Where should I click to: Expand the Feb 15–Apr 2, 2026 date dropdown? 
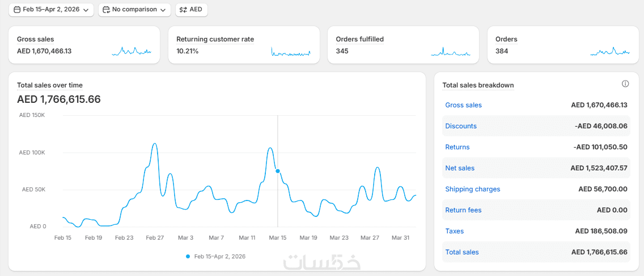51,10
